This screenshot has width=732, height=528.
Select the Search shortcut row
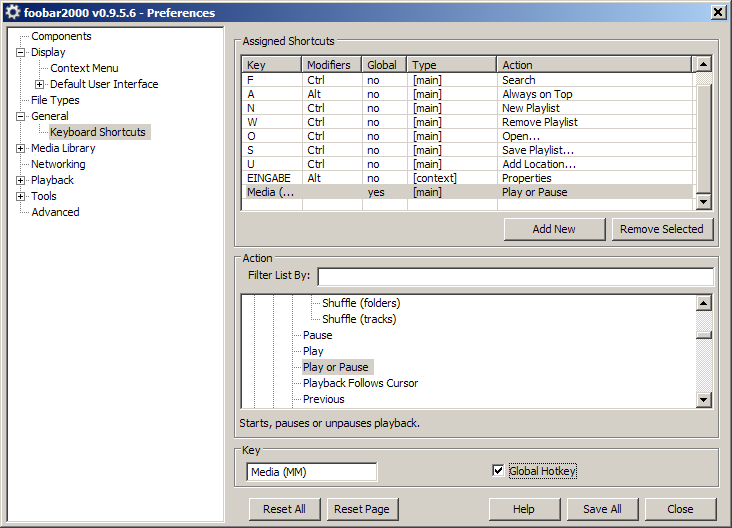click(468, 80)
